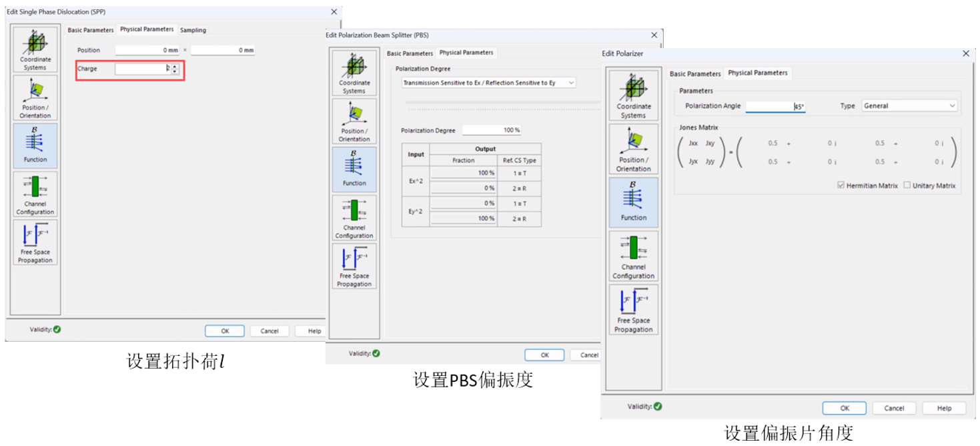
Task: Toggle the Hermitian Matrix checkbox
Action: click(841, 186)
